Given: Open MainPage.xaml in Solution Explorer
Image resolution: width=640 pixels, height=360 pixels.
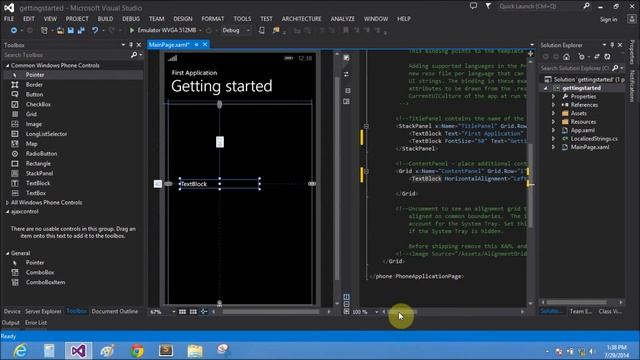Looking at the screenshot, I should point(589,147).
